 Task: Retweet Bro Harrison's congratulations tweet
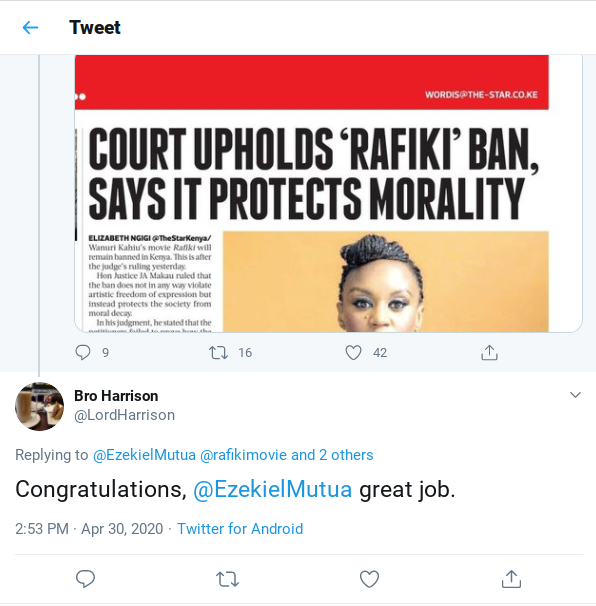[x=227, y=579]
